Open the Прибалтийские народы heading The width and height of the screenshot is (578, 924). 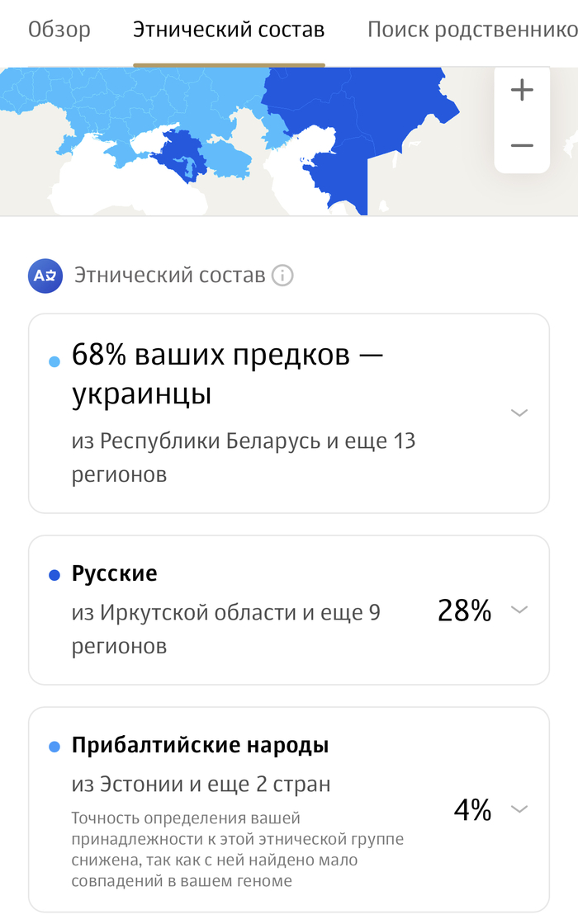pyautogui.click(x=200, y=746)
